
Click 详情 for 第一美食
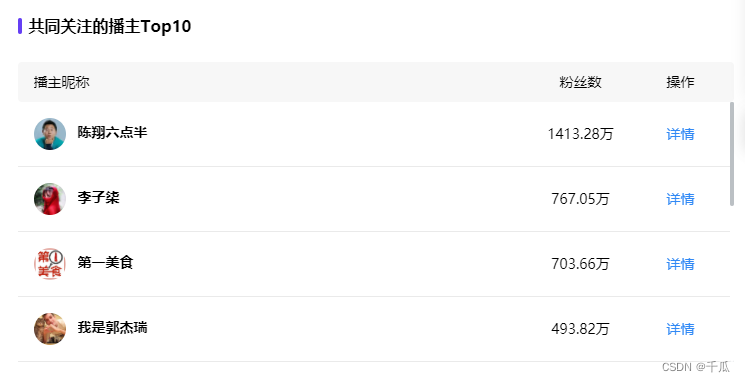[x=680, y=264]
